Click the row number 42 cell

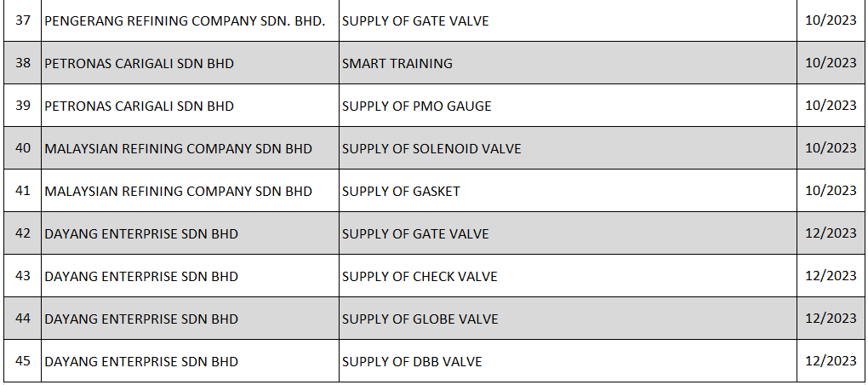tap(23, 233)
